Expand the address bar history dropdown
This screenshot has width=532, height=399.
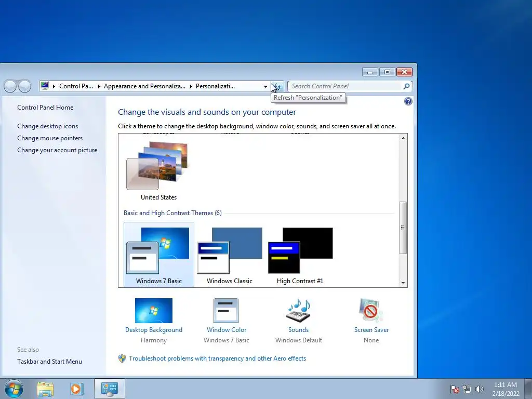265,86
